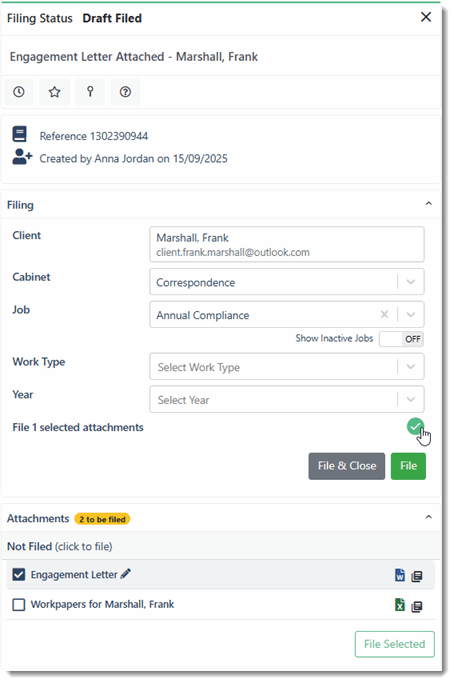Click the File & Close button
The image size is (454, 683).
[347, 466]
